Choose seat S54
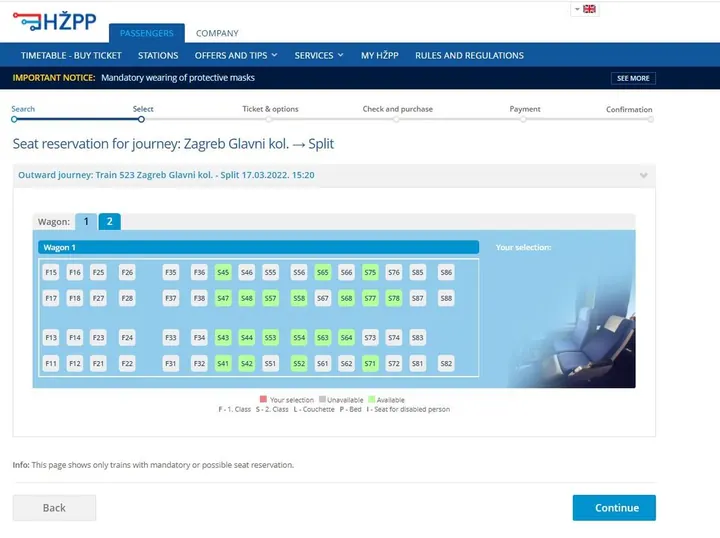 click(x=299, y=337)
